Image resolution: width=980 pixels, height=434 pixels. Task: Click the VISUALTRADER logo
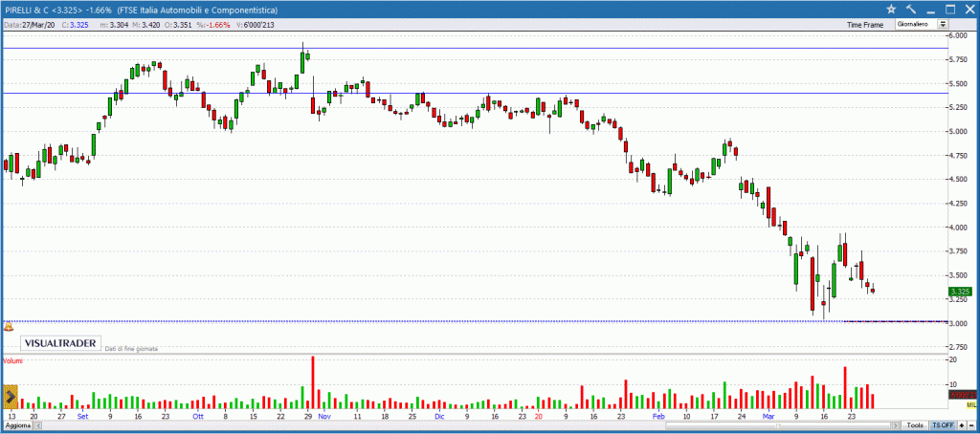(59, 343)
